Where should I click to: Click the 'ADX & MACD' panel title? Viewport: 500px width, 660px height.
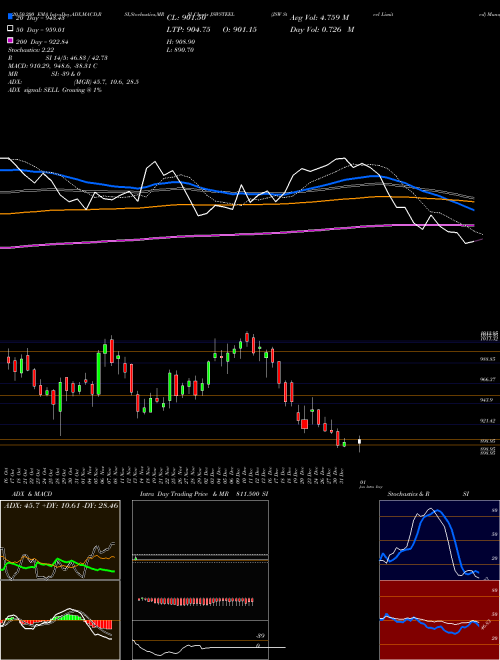(x=32, y=494)
